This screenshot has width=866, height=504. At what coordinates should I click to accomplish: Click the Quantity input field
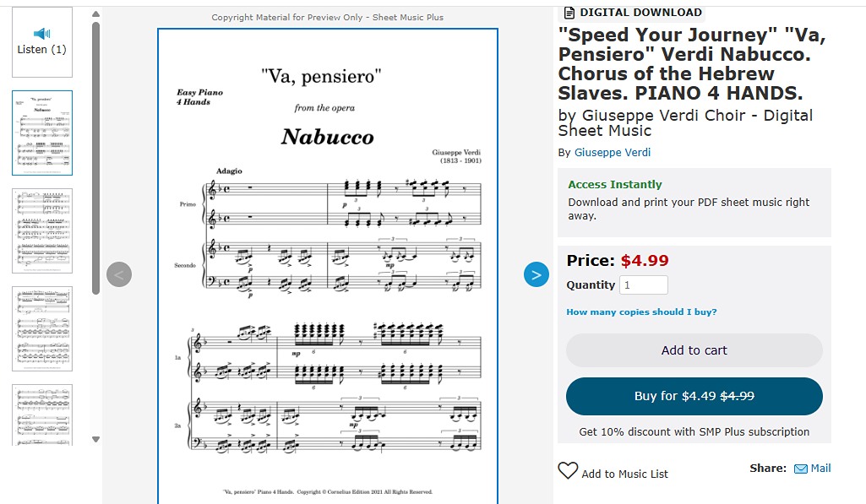click(x=644, y=285)
